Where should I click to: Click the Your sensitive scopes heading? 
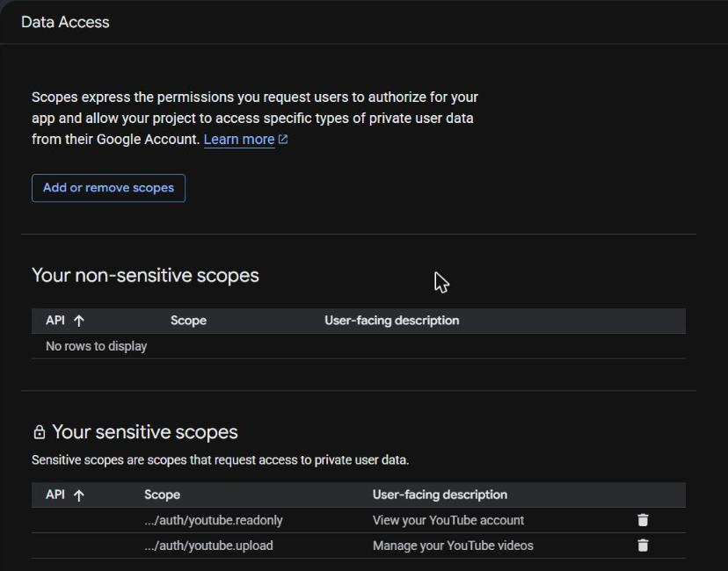(145, 432)
